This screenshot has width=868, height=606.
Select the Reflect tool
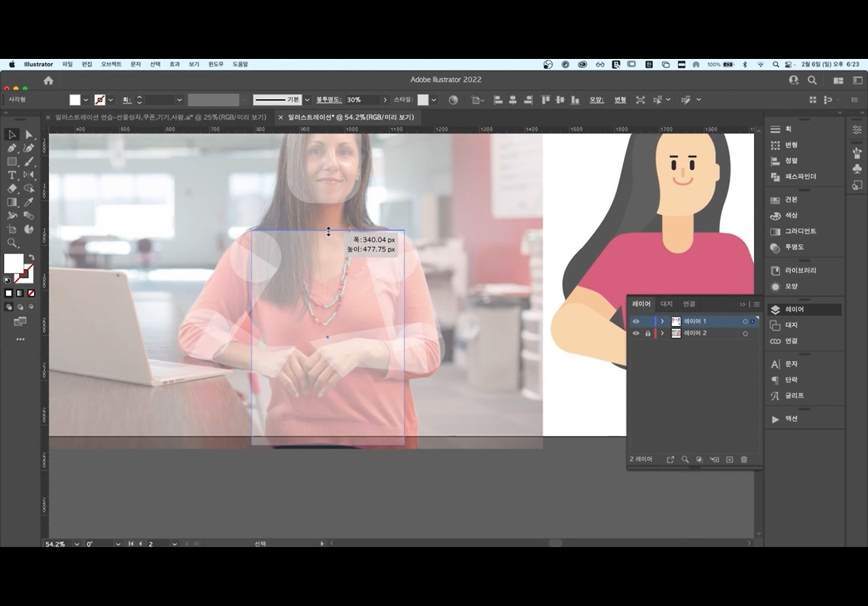point(29,176)
